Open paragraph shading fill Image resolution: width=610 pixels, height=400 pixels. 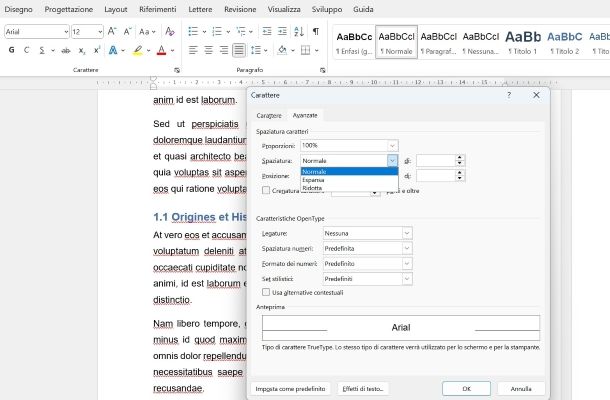(282, 50)
